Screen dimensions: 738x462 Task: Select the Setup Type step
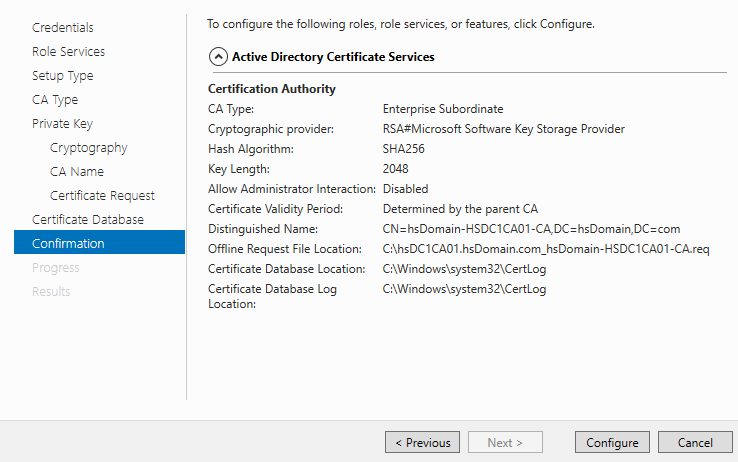point(63,75)
